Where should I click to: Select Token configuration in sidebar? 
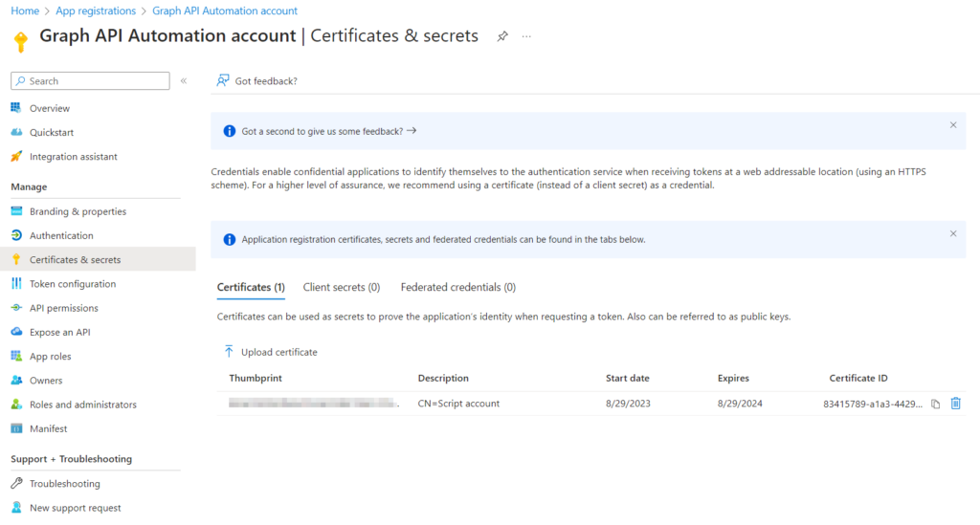[x=73, y=284]
